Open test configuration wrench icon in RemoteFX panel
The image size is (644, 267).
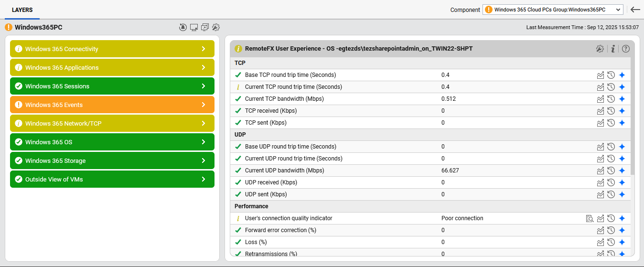coord(600,49)
